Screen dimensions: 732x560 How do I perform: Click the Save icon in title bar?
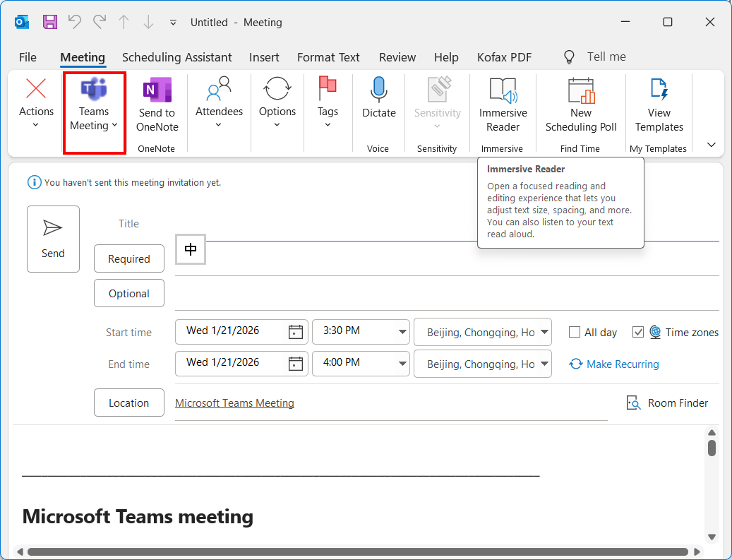[x=50, y=22]
